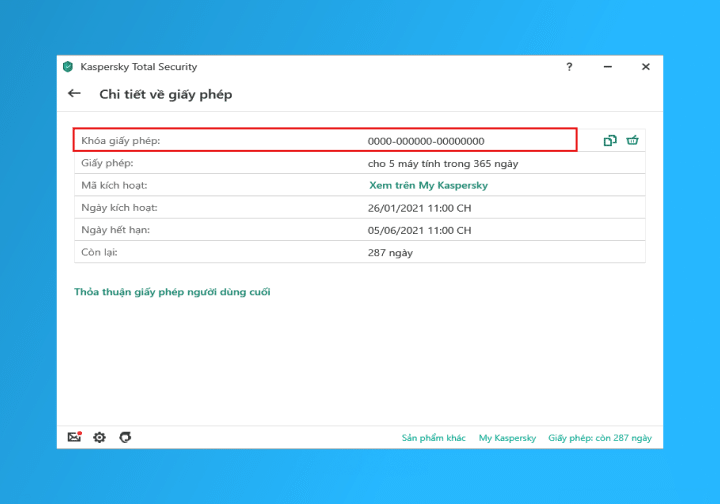Close the Kaspersky Total Security window
This screenshot has width=720, height=504.
pos(645,67)
